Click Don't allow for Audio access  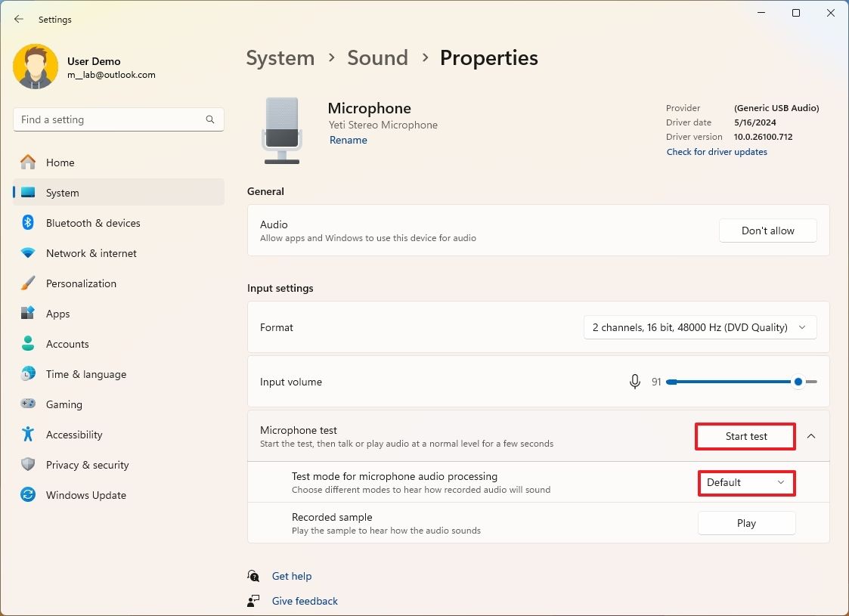point(767,231)
